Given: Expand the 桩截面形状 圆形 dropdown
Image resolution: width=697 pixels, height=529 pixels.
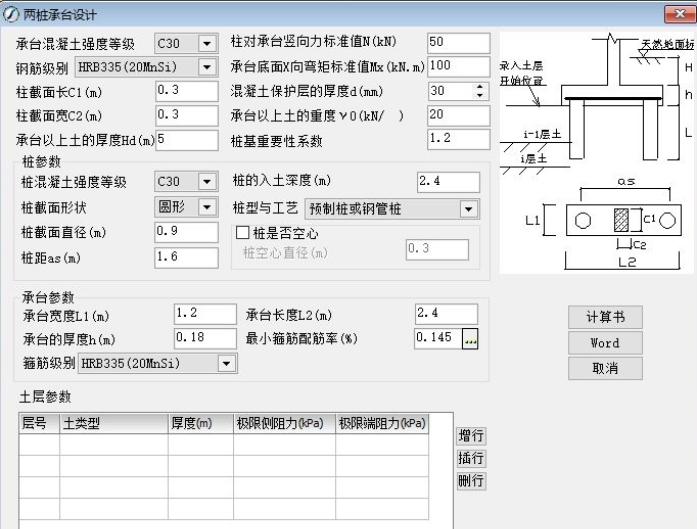Looking at the screenshot, I should [207, 207].
